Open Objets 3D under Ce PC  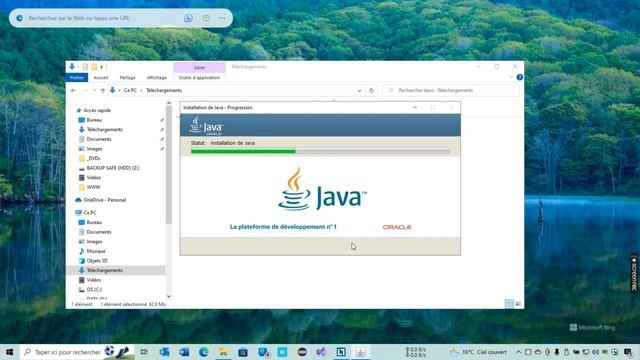pos(97,261)
